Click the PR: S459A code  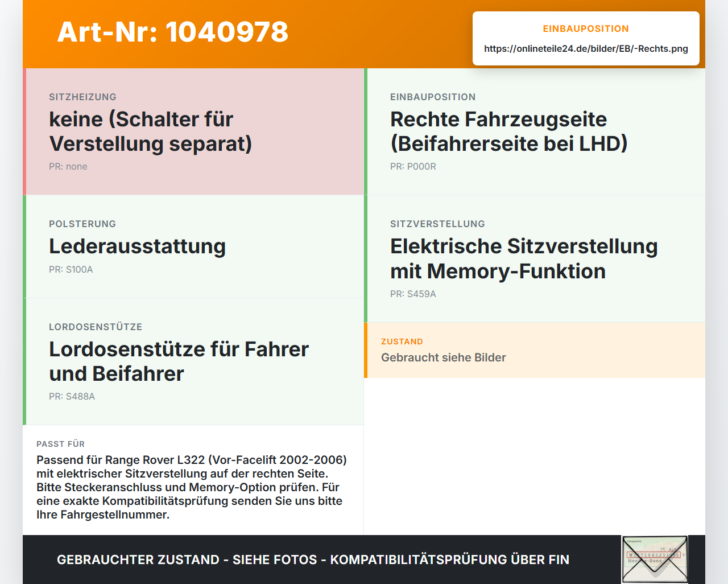tap(413, 294)
